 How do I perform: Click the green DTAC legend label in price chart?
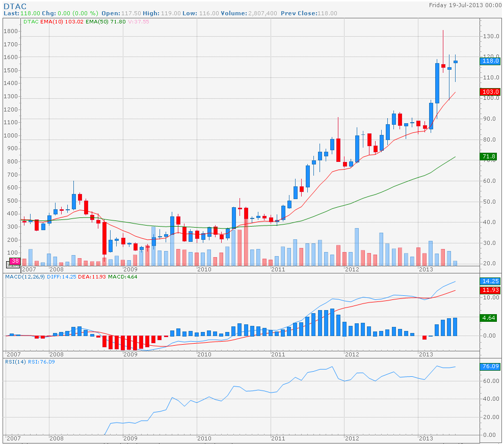click(x=31, y=22)
